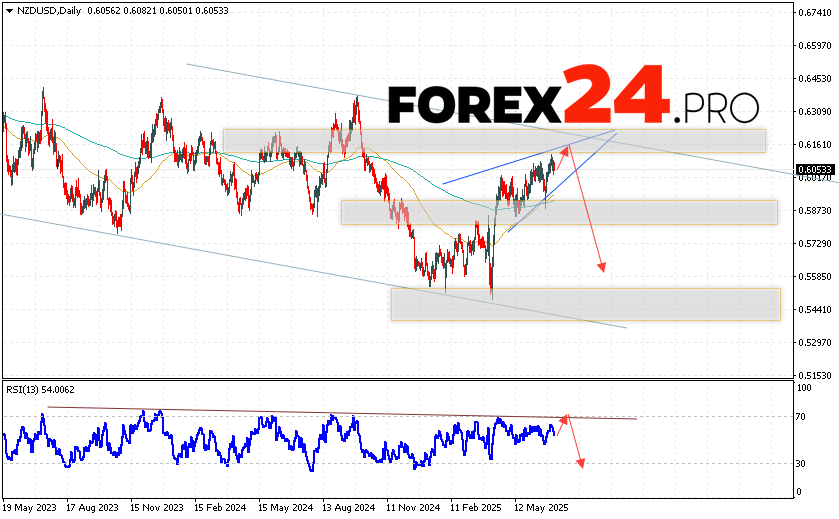Click the RSI 30 level scale label
The image size is (839, 519).
pyautogui.click(x=802, y=463)
